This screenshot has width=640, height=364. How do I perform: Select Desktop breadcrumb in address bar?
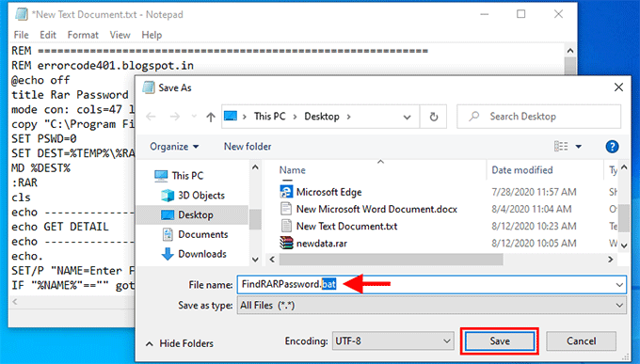click(322, 117)
